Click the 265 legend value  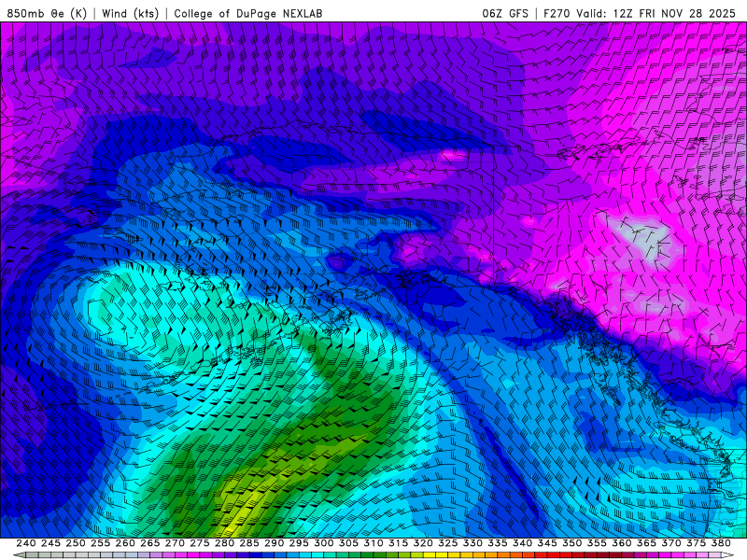click(x=149, y=543)
